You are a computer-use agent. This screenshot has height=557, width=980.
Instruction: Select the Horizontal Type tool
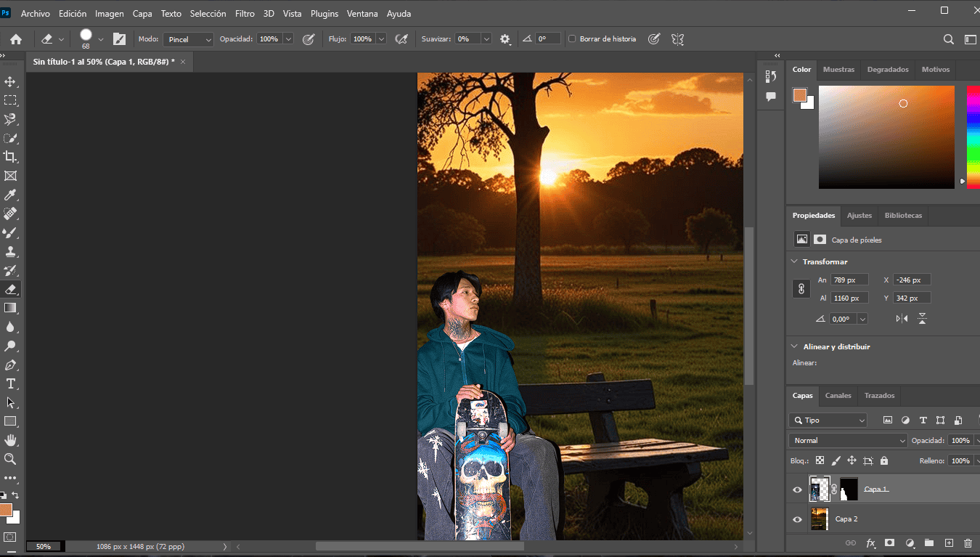tap(10, 383)
